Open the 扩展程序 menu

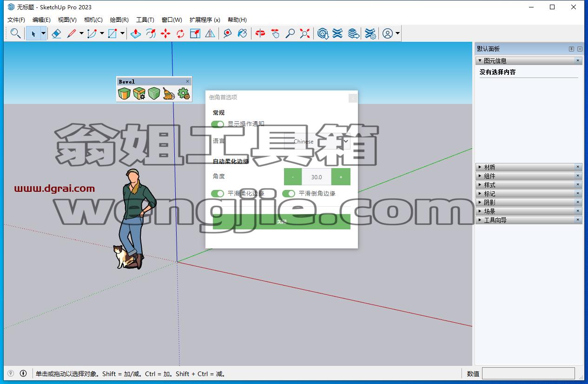pyautogui.click(x=205, y=20)
